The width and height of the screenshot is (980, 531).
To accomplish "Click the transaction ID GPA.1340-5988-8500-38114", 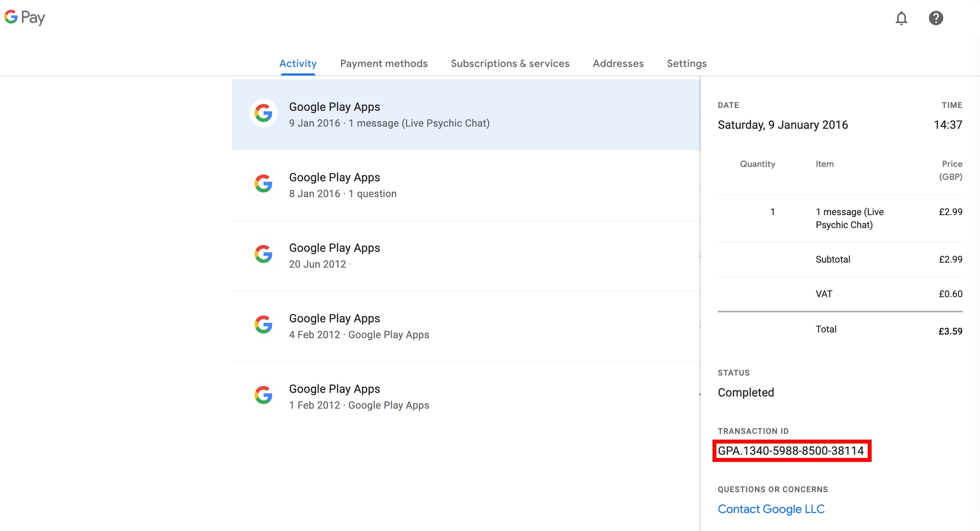I will (791, 451).
